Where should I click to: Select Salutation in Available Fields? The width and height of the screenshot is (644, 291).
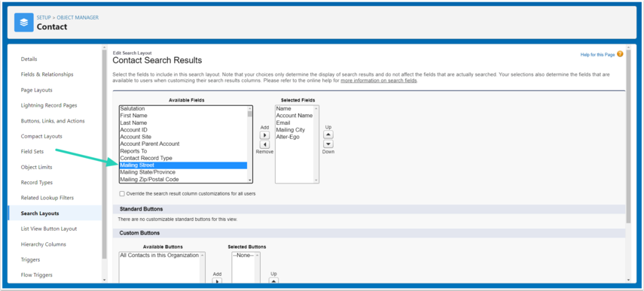coord(183,108)
